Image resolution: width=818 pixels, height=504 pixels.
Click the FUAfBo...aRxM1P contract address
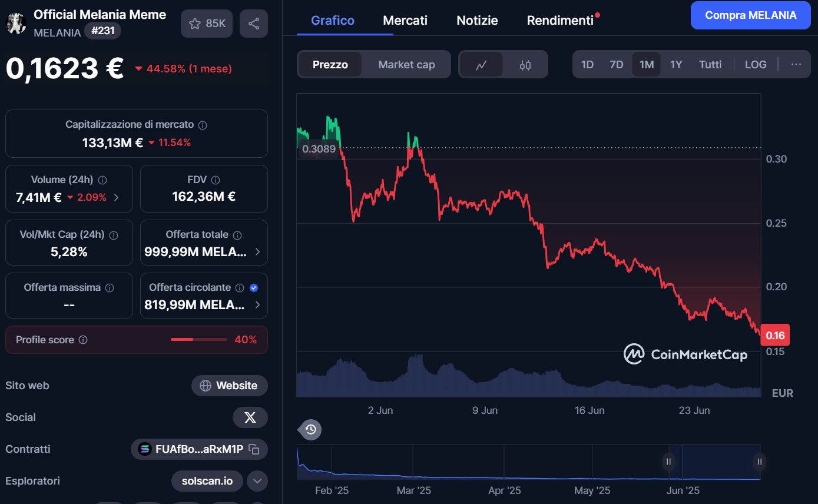point(199,449)
